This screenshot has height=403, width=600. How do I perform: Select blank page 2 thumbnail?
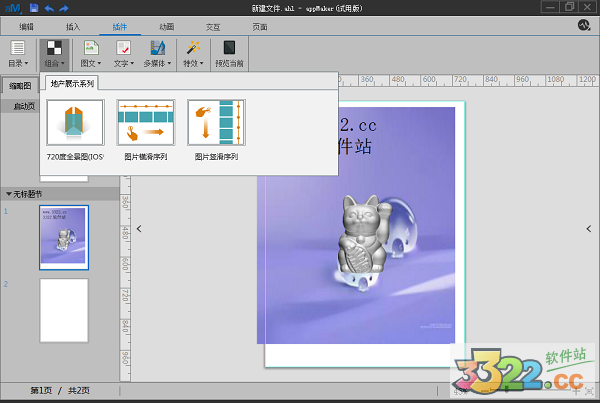point(63,310)
